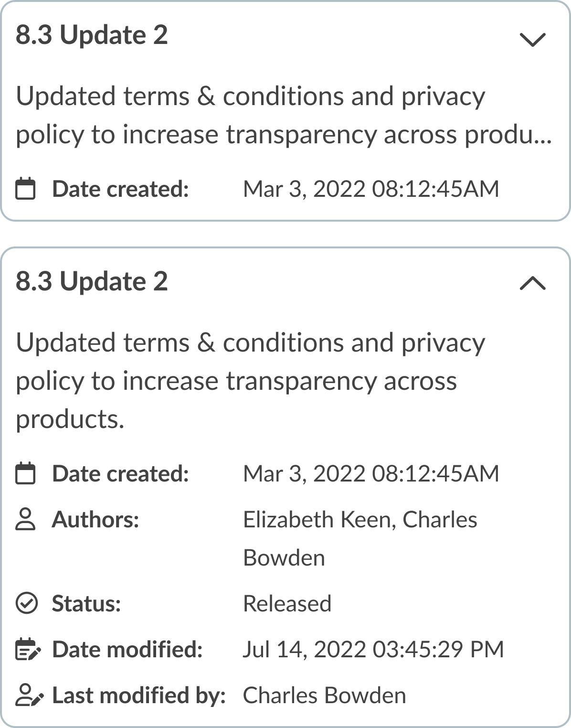Click the full description in expanded card
Viewport: 571px width, 728px height.
[x=250, y=381]
